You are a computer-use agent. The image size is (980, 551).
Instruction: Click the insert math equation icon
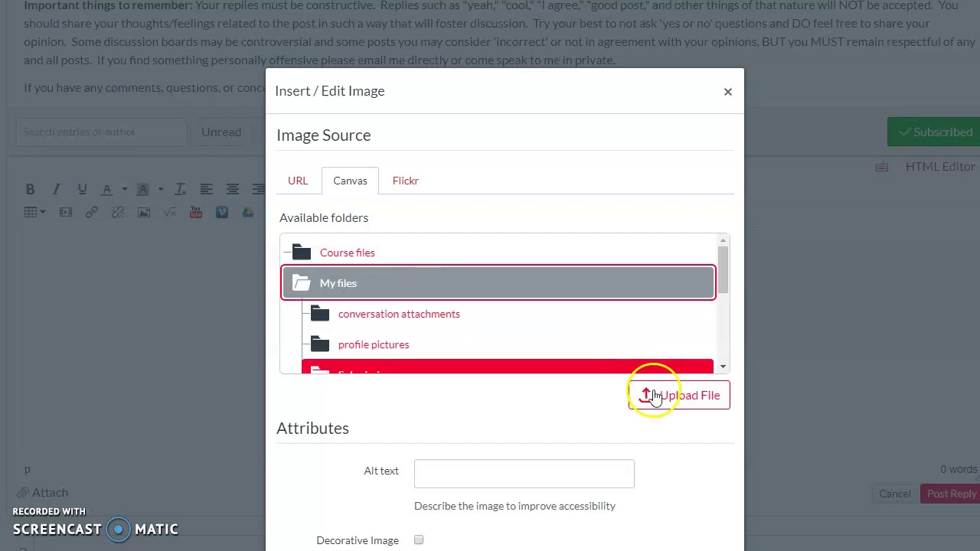click(x=170, y=212)
